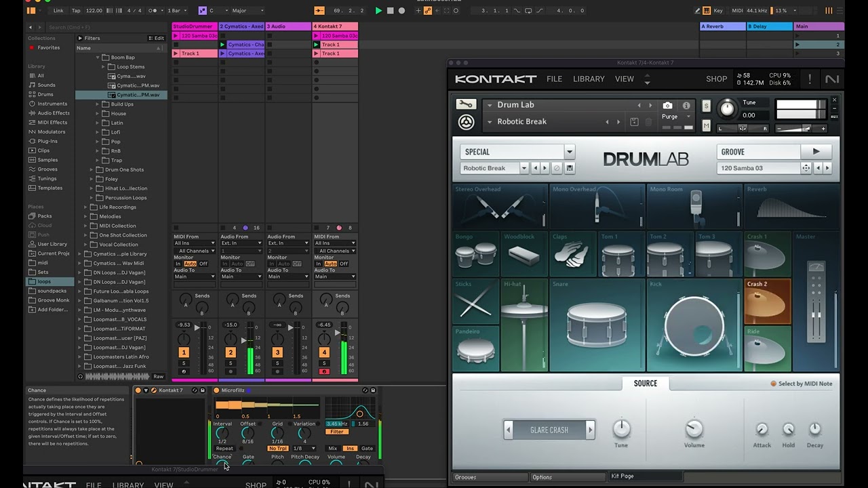Click the transport Record button
The width and height of the screenshot is (868, 488).
(401, 11)
